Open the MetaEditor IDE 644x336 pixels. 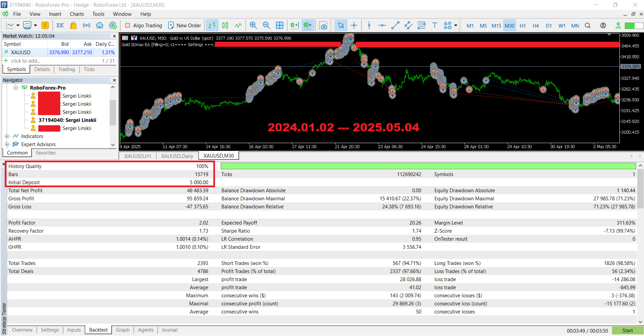coord(60,25)
